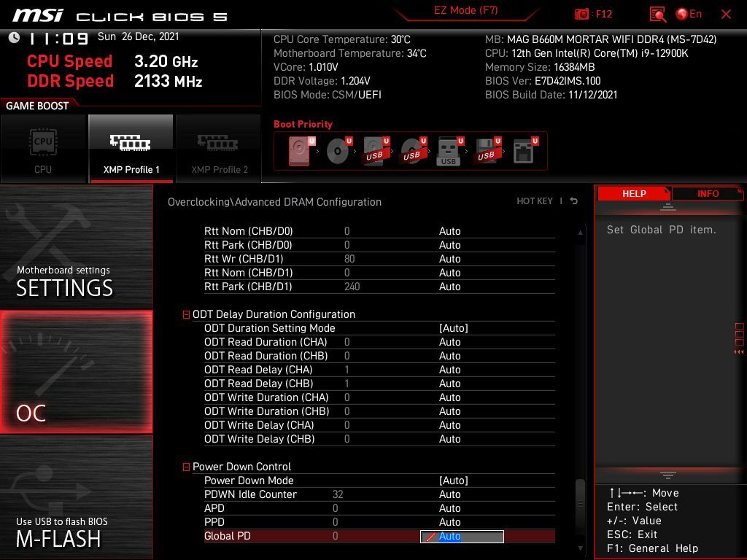Click the hard disk boot priority icon
The height and width of the screenshot is (560, 747).
click(299, 151)
